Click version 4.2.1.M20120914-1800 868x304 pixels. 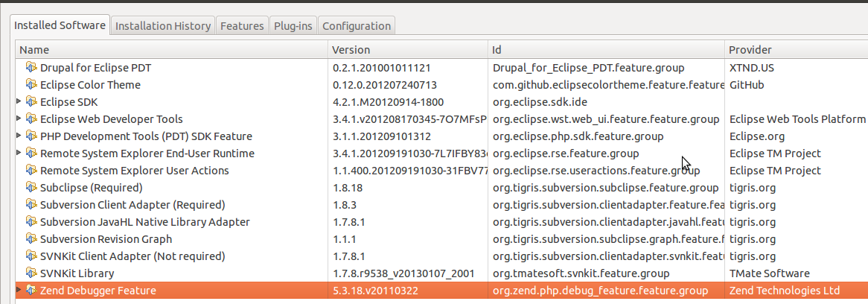(388, 102)
